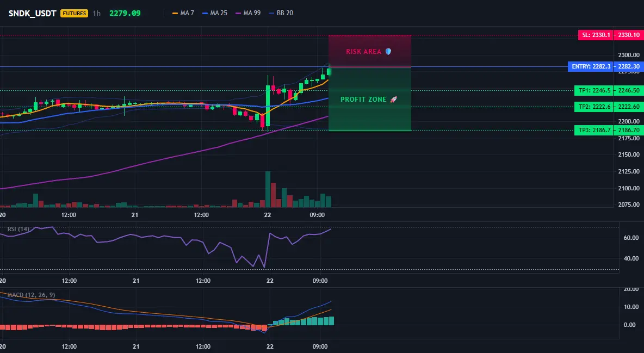Click the TP1: 2246.5 target tag
644x353 pixels.
tap(594, 90)
